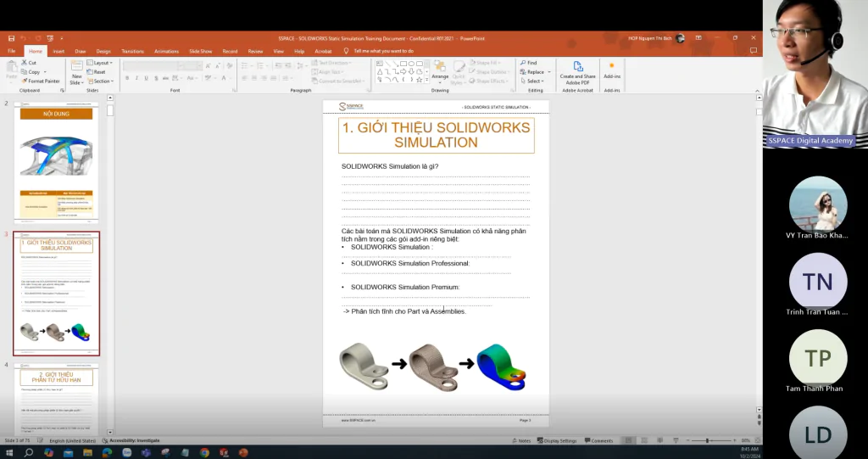Click the English (United States) language indicator
868x459 pixels.
73,440
